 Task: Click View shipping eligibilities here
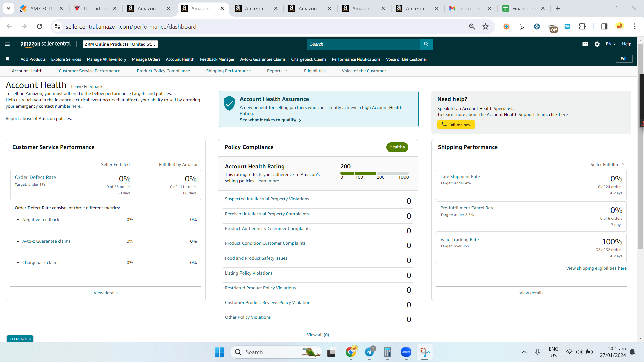pos(596,268)
